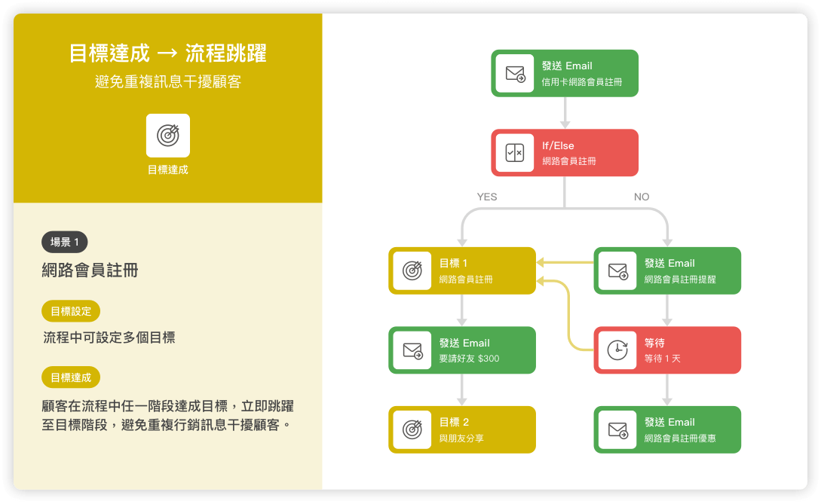821x504 pixels.
Task: Select the 場景 1 dark badge
Action: tap(65, 243)
